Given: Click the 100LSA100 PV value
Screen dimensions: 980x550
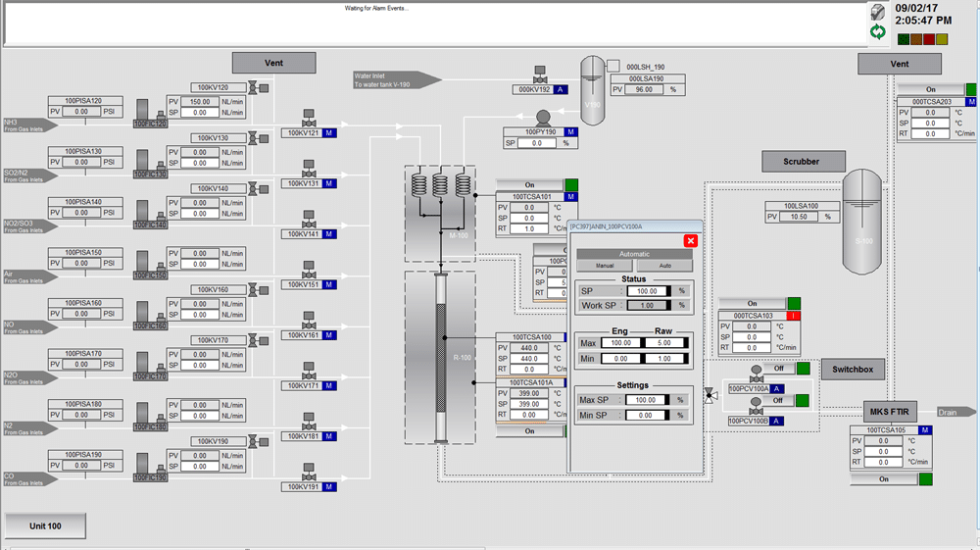Looking at the screenshot, I should coord(799,217).
